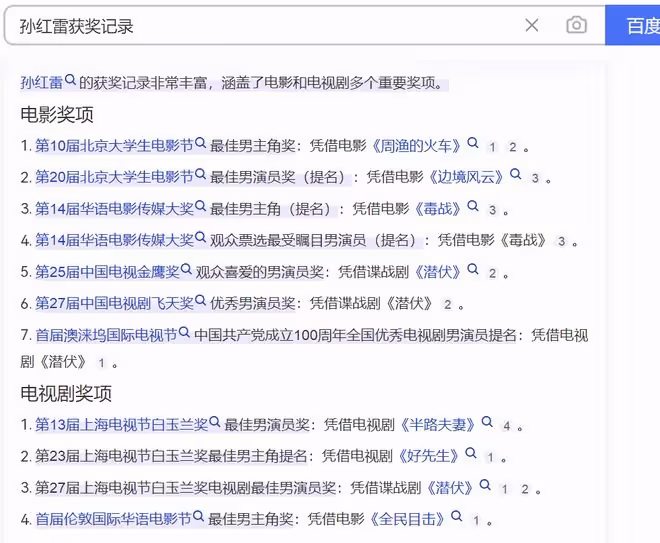Open the 首届澳涞坞国际电视节 link
The height and width of the screenshot is (543, 660).
pyautogui.click(x=106, y=335)
